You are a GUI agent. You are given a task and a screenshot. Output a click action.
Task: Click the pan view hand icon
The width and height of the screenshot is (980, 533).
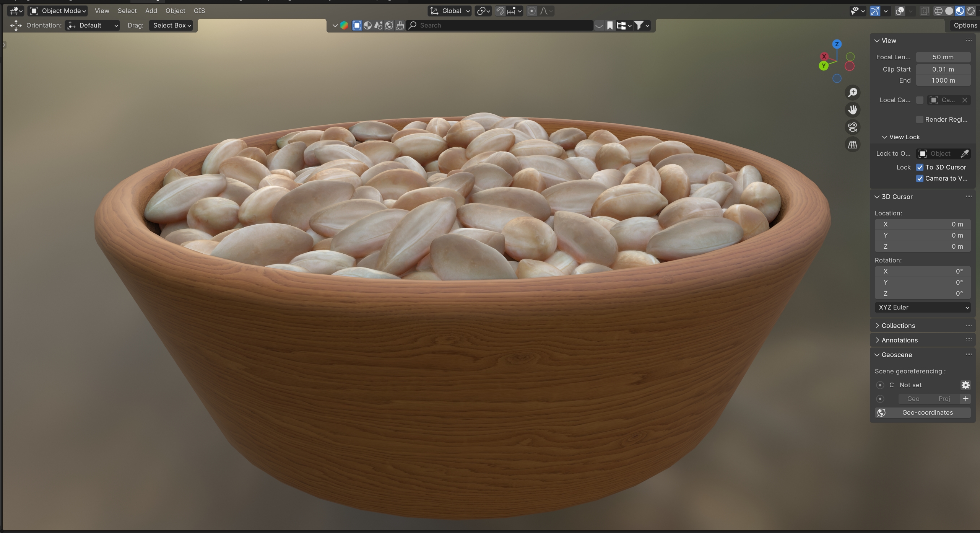click(853, 110)
